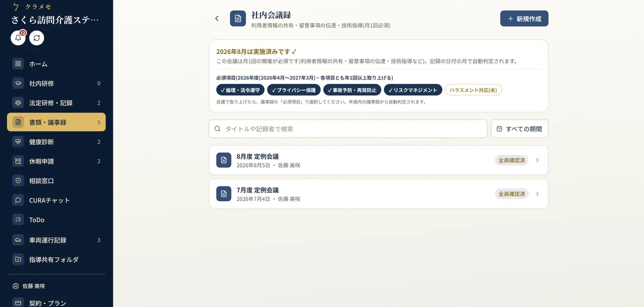
Task: Click the 2026年7月4日 ・ 佐藤 美咲 date line
Action: point(268,199)
